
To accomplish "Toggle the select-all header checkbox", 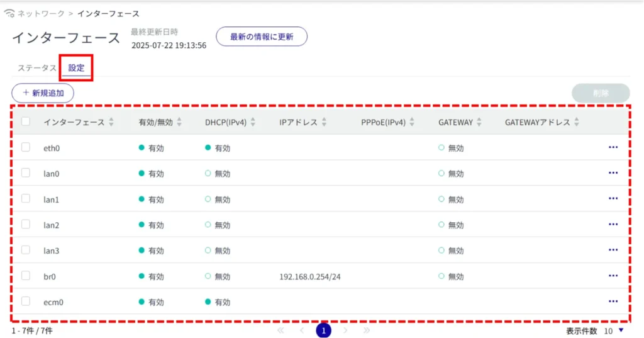I will [x=26, y=121].
